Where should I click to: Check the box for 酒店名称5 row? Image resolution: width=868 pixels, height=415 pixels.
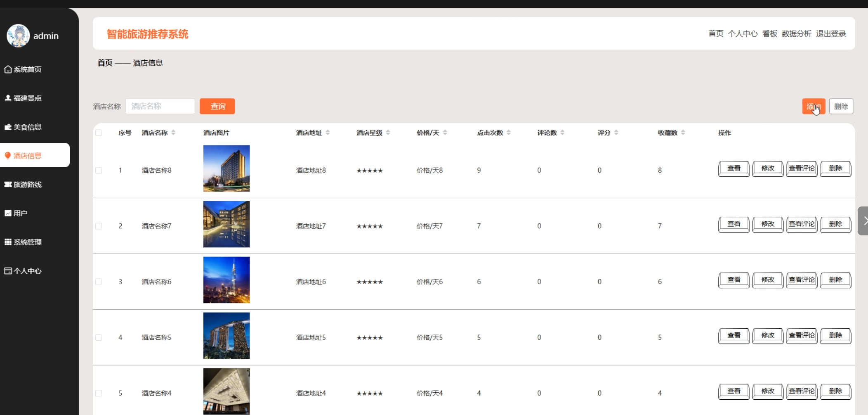point(99,337)
